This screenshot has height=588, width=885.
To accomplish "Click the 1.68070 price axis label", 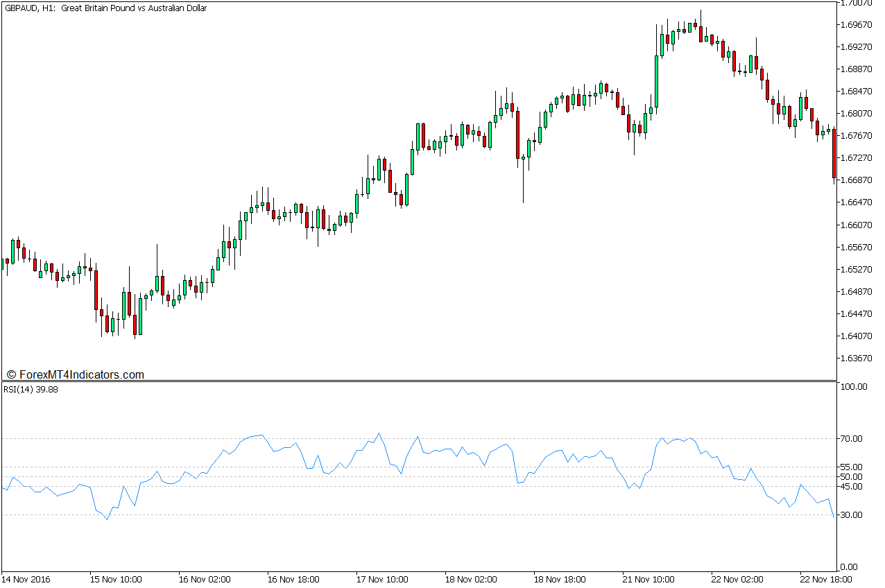I will click(x=856, y=114).
